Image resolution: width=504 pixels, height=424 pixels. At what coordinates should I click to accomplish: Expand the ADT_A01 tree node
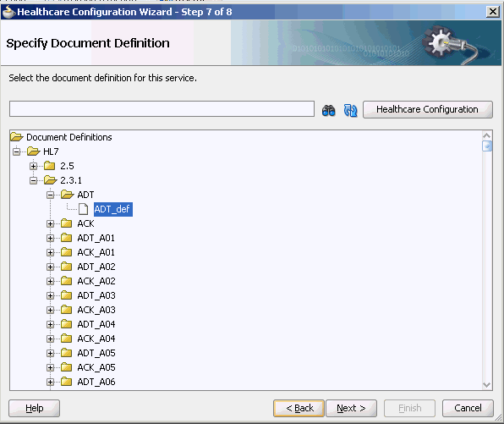(50, 238)
